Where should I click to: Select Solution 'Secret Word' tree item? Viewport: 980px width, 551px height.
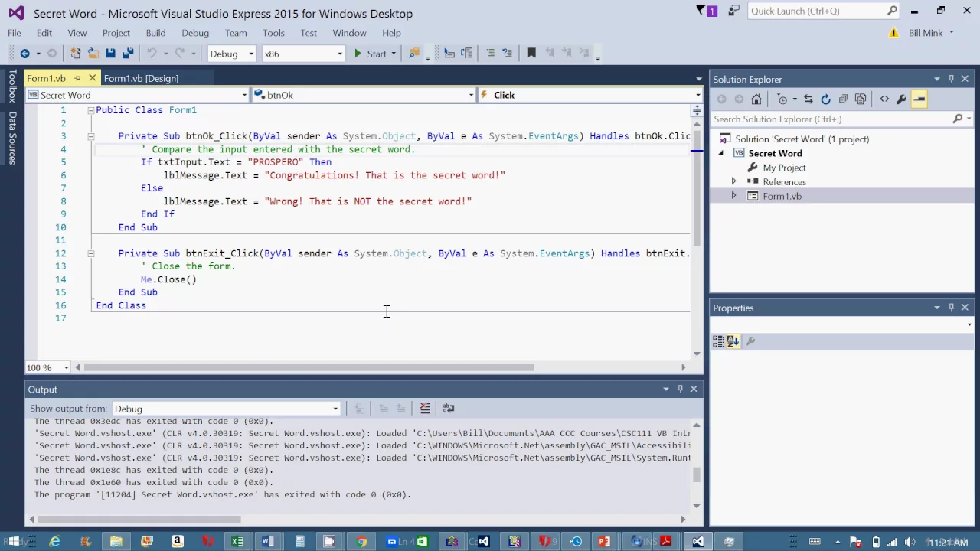[802, 139]
